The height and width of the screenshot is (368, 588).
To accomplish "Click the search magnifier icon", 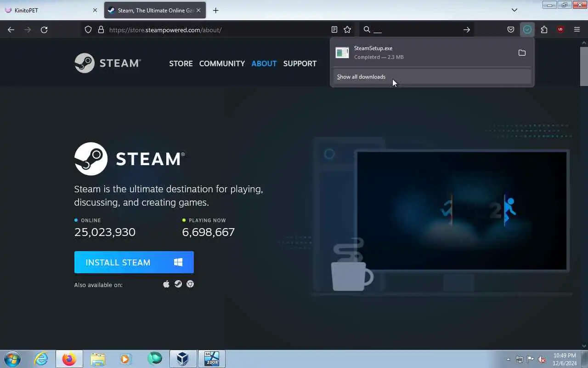I will tap(367, 30).
